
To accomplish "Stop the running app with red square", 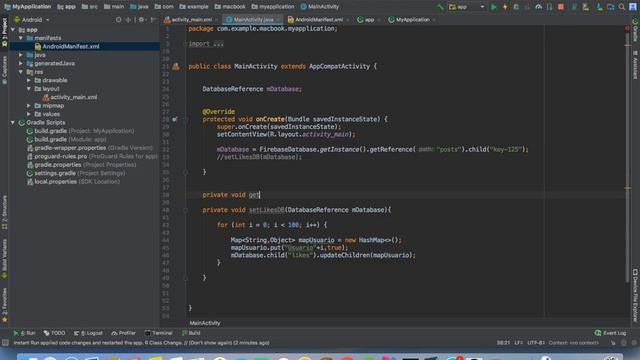I will click(x=561, y=7).
